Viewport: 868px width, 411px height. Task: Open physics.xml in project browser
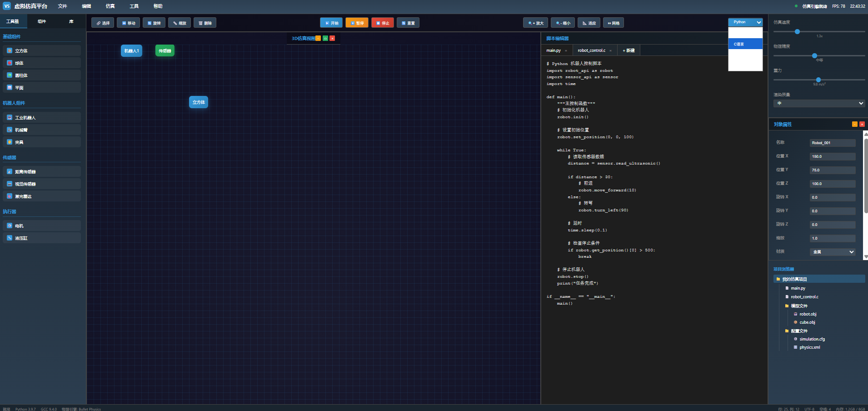pyautogui.click(x=810, y=347)
